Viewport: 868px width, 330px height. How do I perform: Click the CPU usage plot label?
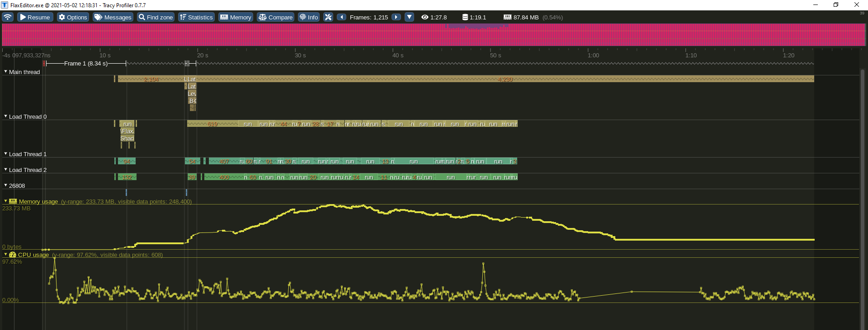pos(33,255)
